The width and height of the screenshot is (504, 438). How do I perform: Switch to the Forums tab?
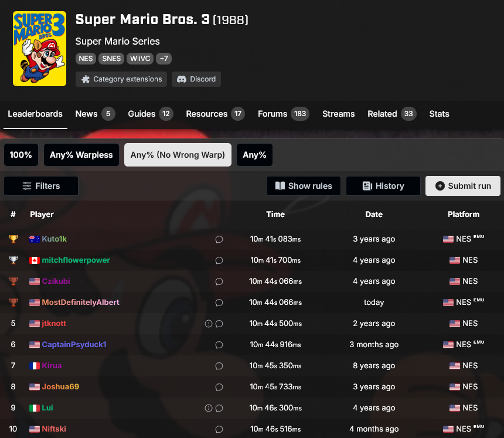pyautogui.click(x=273, y=114)
